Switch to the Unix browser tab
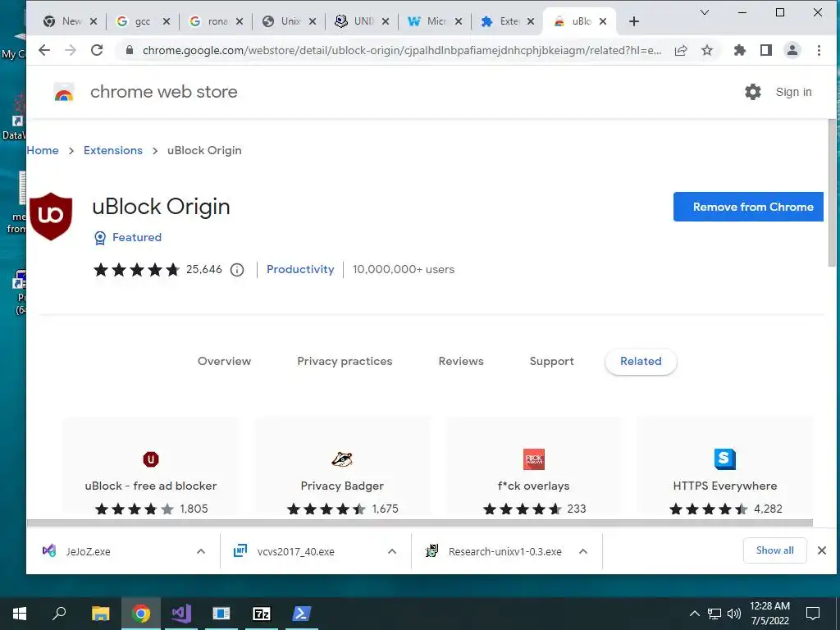This screenshot has height=630, width=840. (x=290, y=21)
